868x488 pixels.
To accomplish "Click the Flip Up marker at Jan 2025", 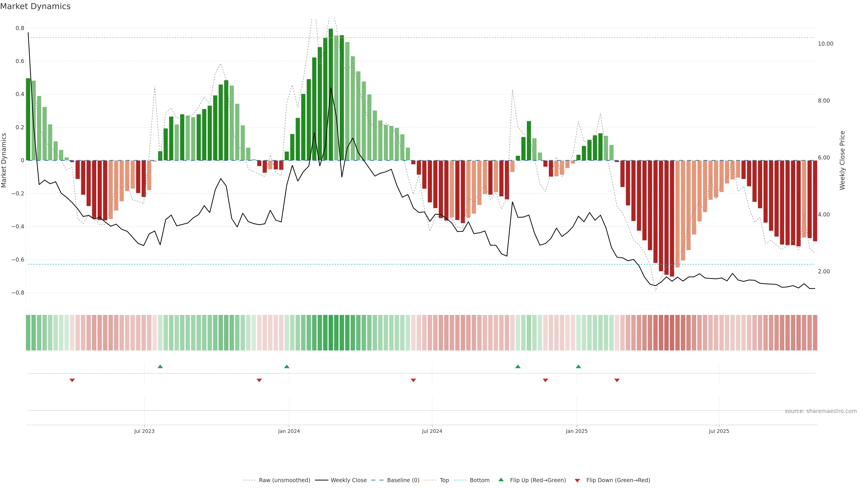I will click(x=578, y=366).
